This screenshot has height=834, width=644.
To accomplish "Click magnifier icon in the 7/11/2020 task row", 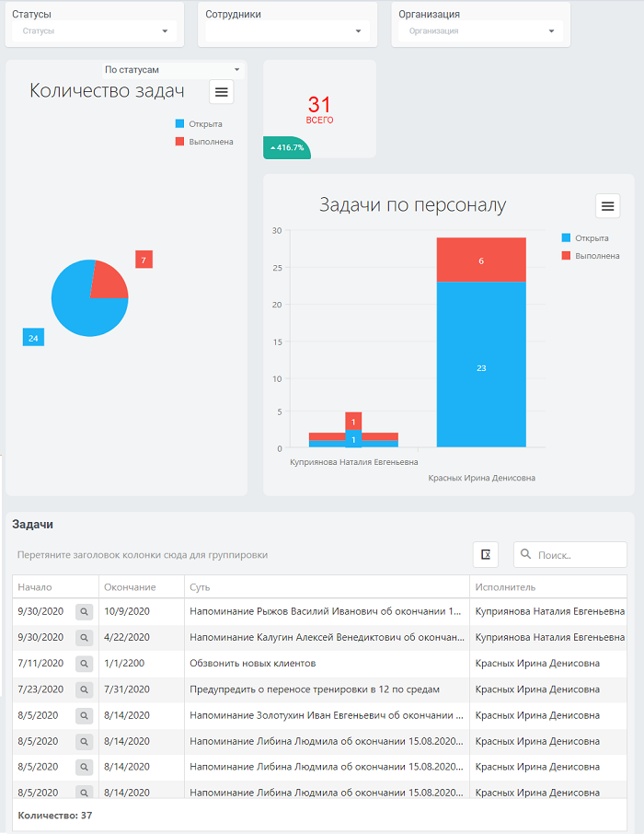I will coord(84,664).
